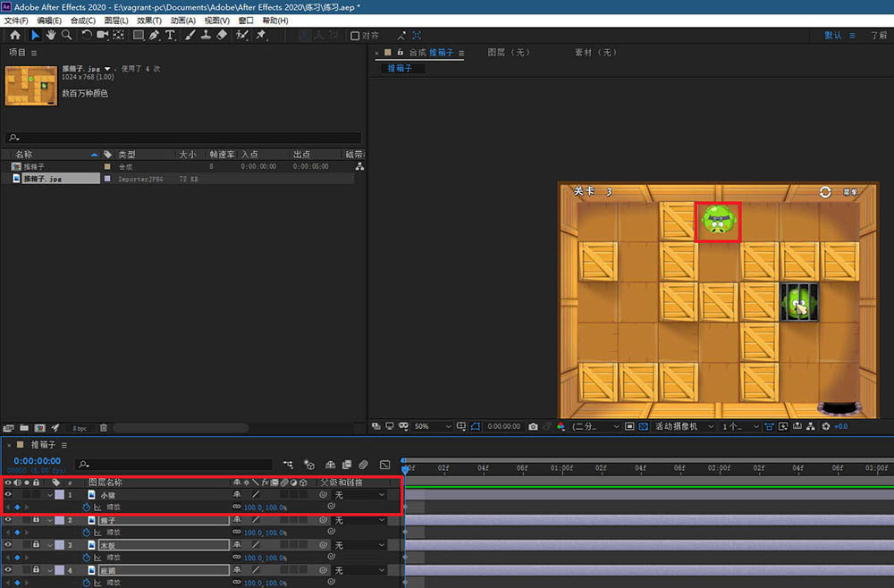894x588 pixels.
Task: Open the 文件(F) menu
Action: pos(16,21)
